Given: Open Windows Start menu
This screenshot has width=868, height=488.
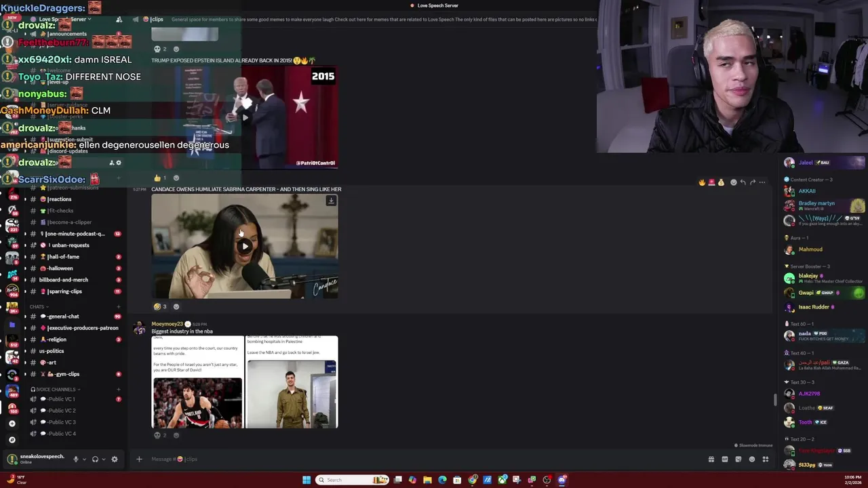Looking at the screenshot, I should pos(307,480).
